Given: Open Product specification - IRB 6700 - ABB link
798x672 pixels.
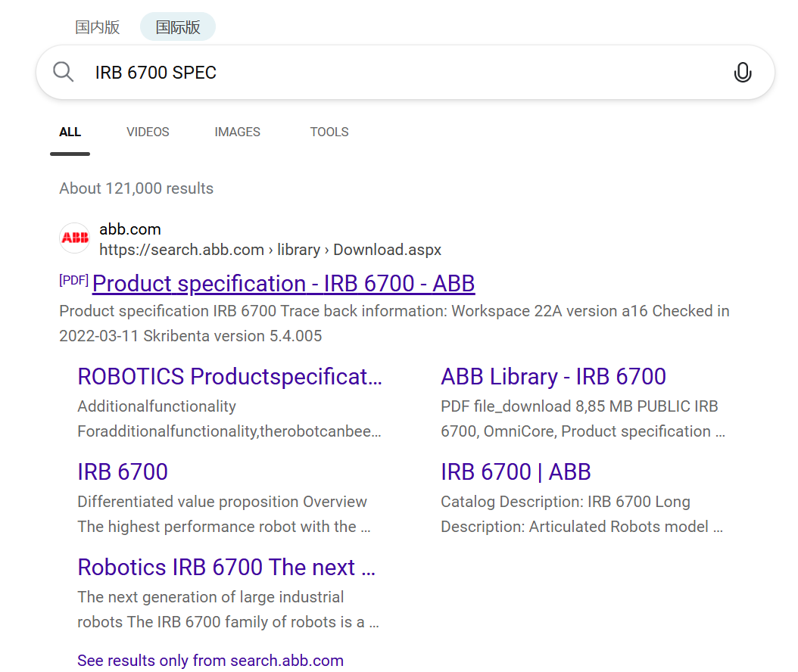Looking at the screenshot, I should pyautogui.click(x=283, y=284).
